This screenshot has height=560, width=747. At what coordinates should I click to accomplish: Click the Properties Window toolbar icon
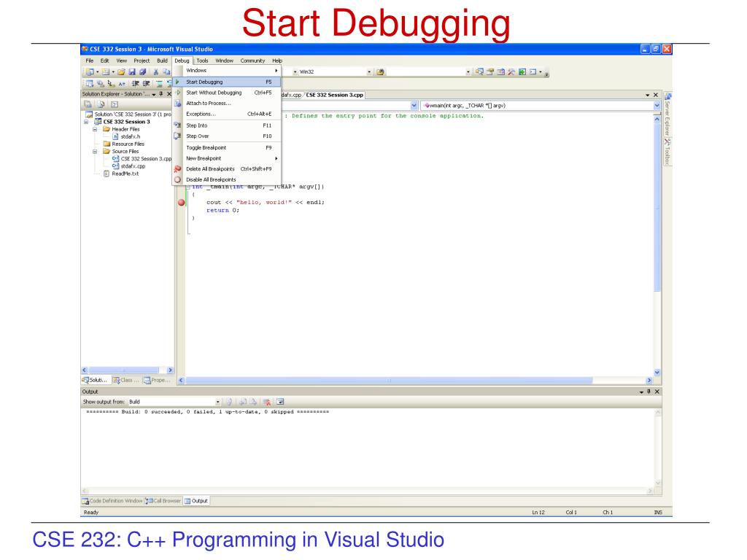tap(490, 71)
